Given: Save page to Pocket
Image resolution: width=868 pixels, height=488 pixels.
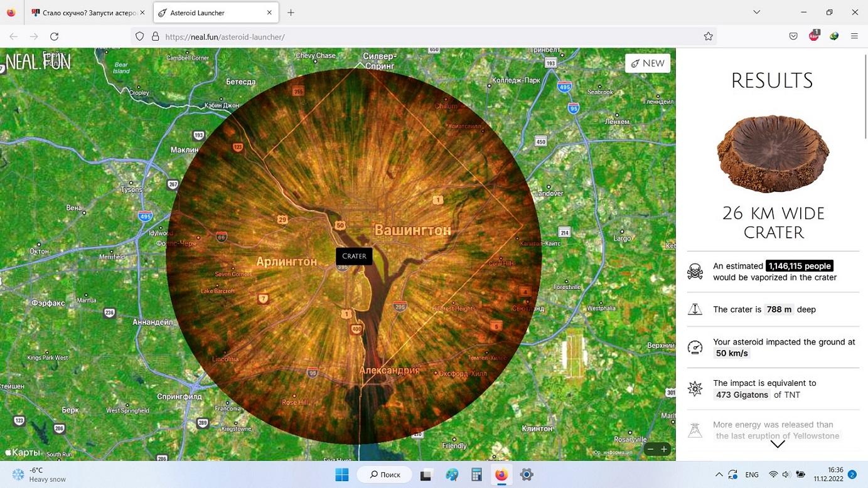Looking at the screenshot, I should pos(793,36).
